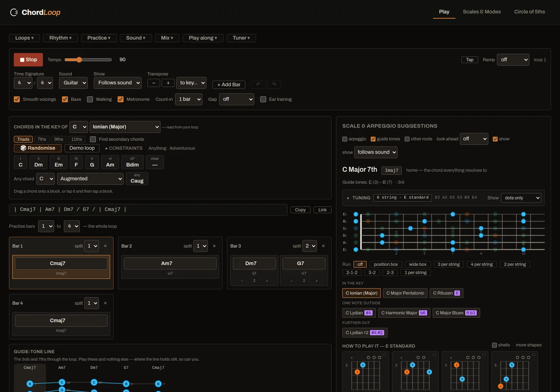Select chord shape diagram at fret 3

coord(465,372)
